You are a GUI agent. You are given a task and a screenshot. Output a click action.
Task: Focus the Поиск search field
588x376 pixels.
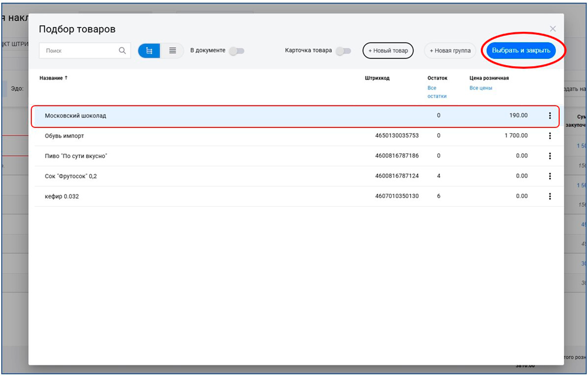79,51
